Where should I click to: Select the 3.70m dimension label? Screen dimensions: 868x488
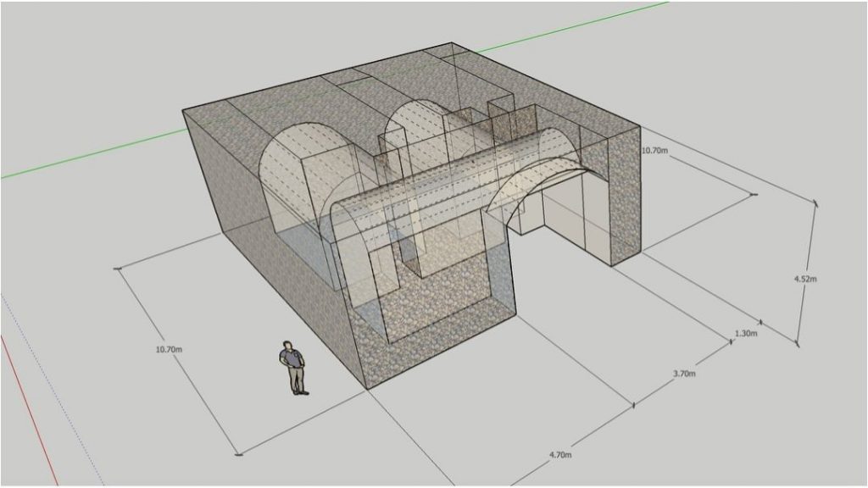coord(683,373)
